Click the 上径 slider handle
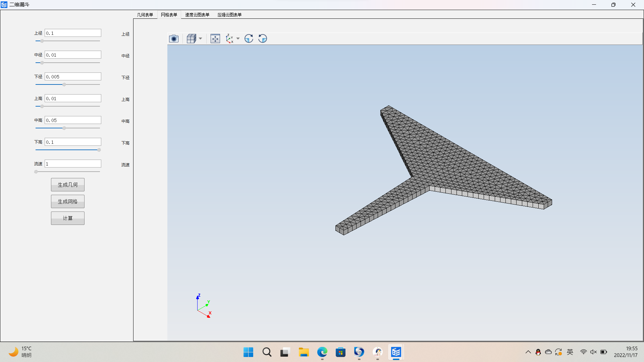 click(42, 41)
